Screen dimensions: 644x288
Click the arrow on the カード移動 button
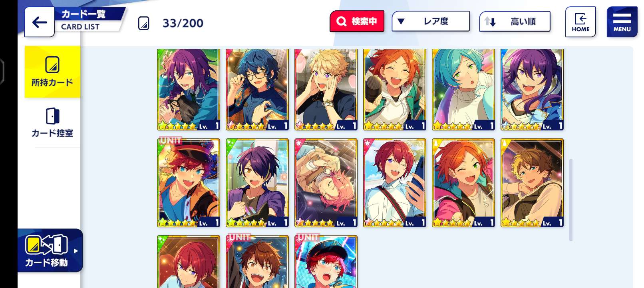point(76,251)
